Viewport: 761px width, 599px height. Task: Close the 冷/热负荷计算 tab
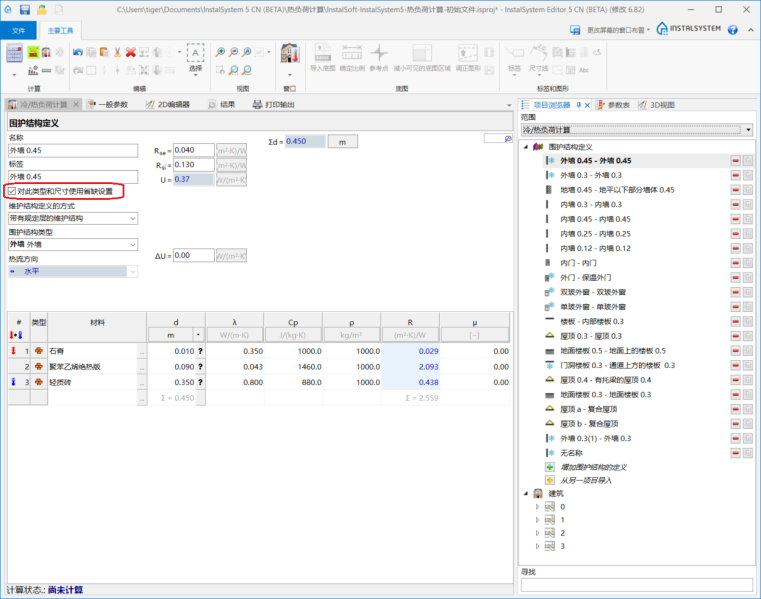[76, 104]
